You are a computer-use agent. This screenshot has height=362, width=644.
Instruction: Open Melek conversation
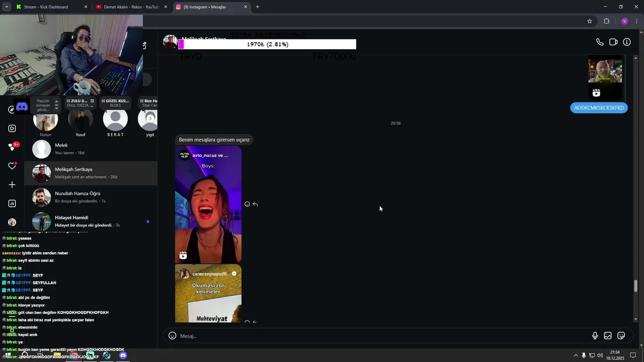click(x=91, y=149)
